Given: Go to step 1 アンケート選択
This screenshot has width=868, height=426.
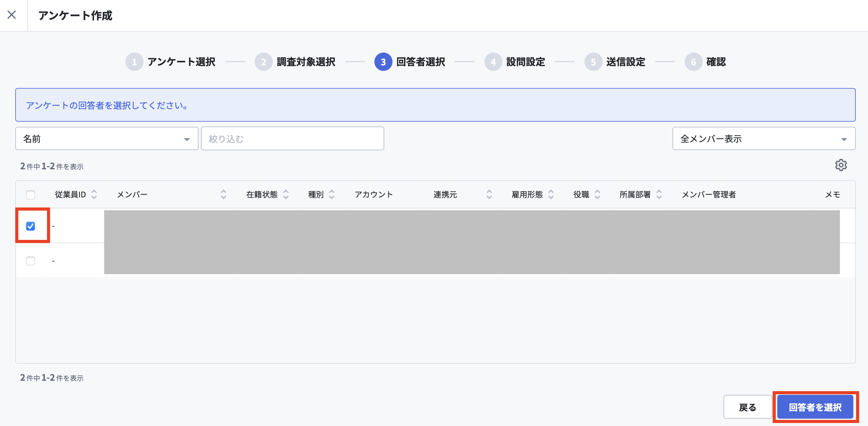Looking at the screenshot, I should [170, 62].
